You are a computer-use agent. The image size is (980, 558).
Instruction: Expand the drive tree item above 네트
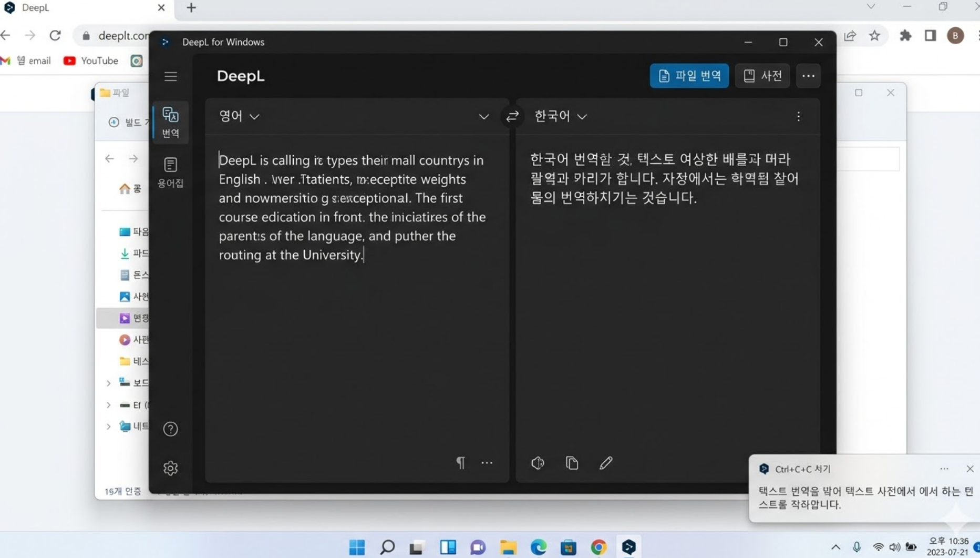click(x=109, y=405)
